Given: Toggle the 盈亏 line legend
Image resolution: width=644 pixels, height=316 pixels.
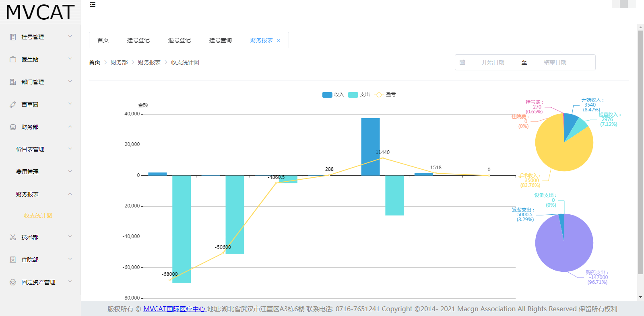Looking at the screenshot, I should tap(385, 94).
